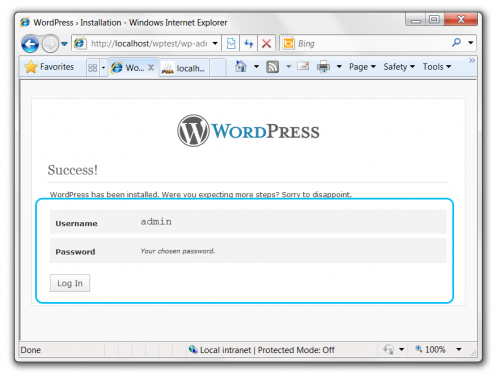Expand the Home dropdown arrow
The image size is (500, 378).
[x=256, y=67]
